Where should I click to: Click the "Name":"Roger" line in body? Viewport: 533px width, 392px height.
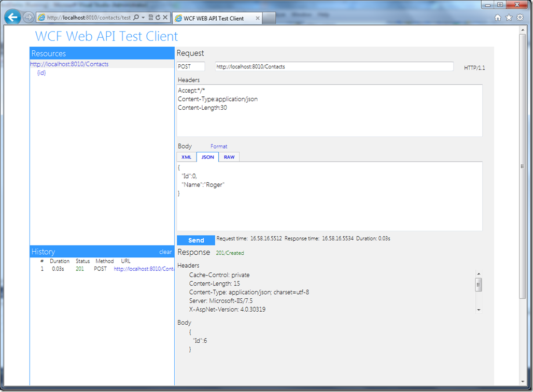203,185
